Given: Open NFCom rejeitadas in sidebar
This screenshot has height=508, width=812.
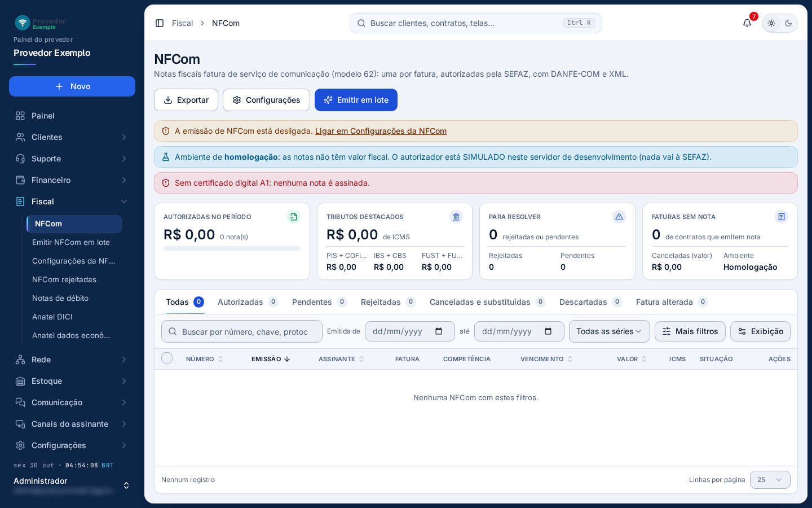Looking at the screenshot, I should [x=64, y=279].
